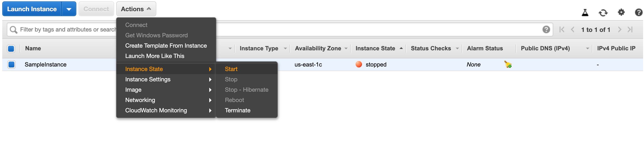The width and height of the screenshot is (644, 142).
Task: Deselect the SampleInstance row checkbox
Action: coord(11,64)
